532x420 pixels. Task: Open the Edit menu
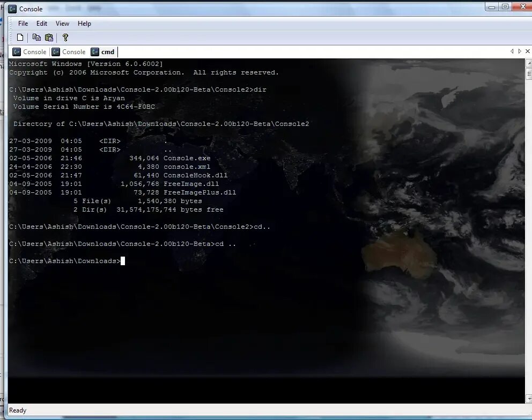[41, 23]
